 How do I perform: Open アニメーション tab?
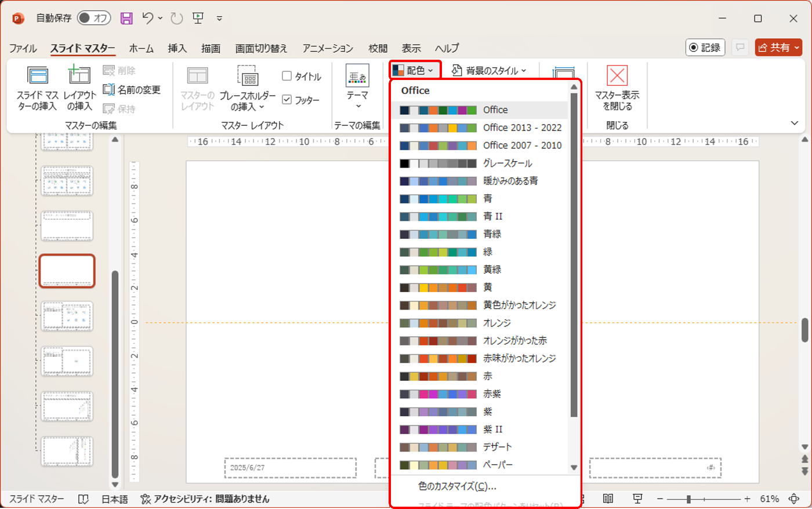328,48
